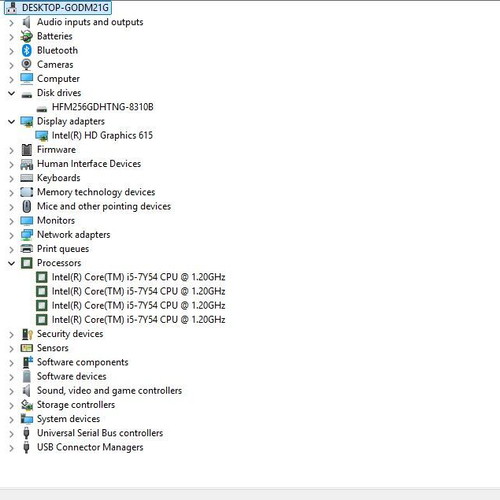Expand Audio inputs and outputs

pyautogui.click(x=11, y=23)
